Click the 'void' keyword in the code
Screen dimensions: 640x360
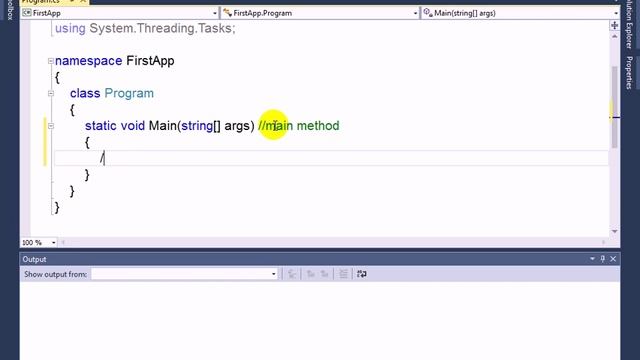pos(133,126)
